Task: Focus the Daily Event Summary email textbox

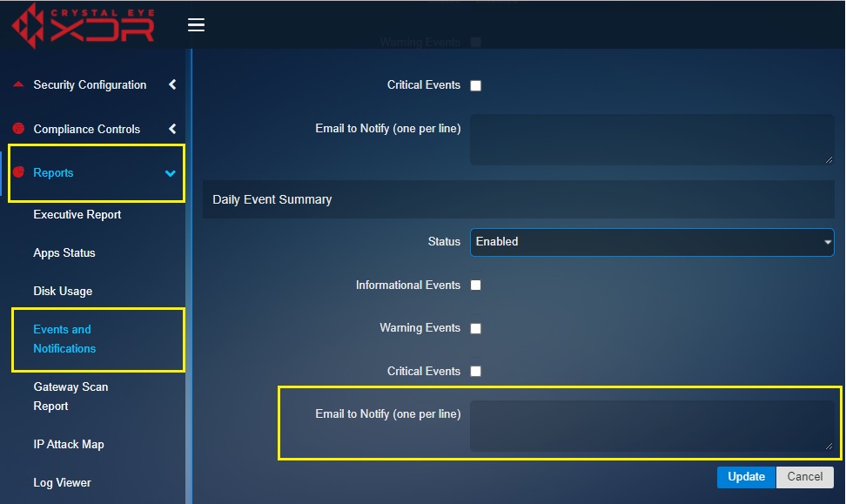Action: [x=652, y=426]
